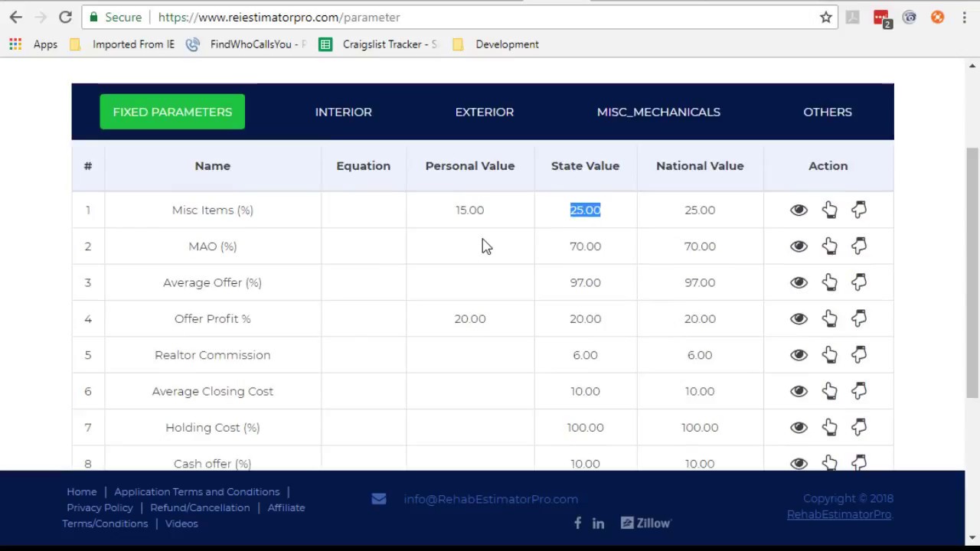
Task: Open the Refund/Cancellation link
Action: tap(200, 507)
